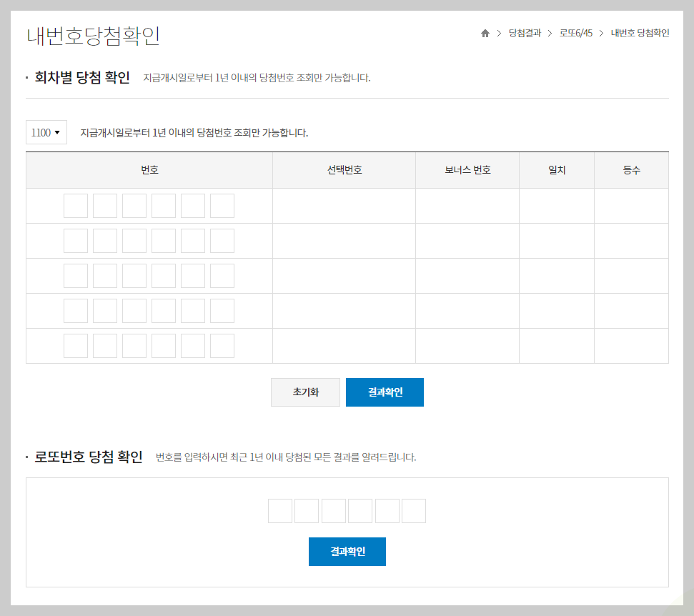Select the first input of the second row

[75, 240]
